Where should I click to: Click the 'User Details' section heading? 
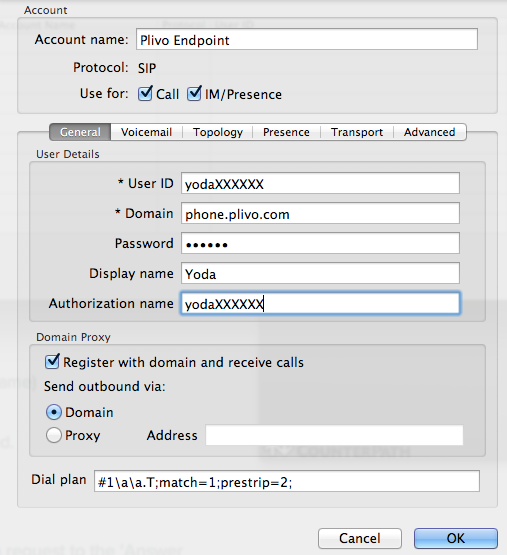68,154
